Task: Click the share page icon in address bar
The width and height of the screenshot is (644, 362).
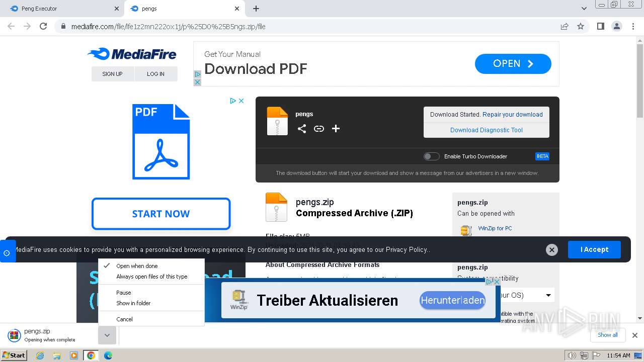Action: point(565,26)
